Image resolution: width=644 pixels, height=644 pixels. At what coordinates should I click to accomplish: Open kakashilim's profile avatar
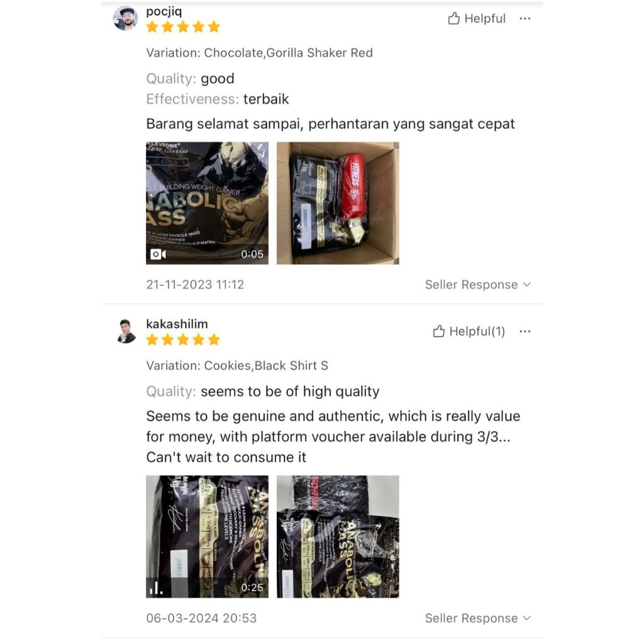click(x=125, y=331)
